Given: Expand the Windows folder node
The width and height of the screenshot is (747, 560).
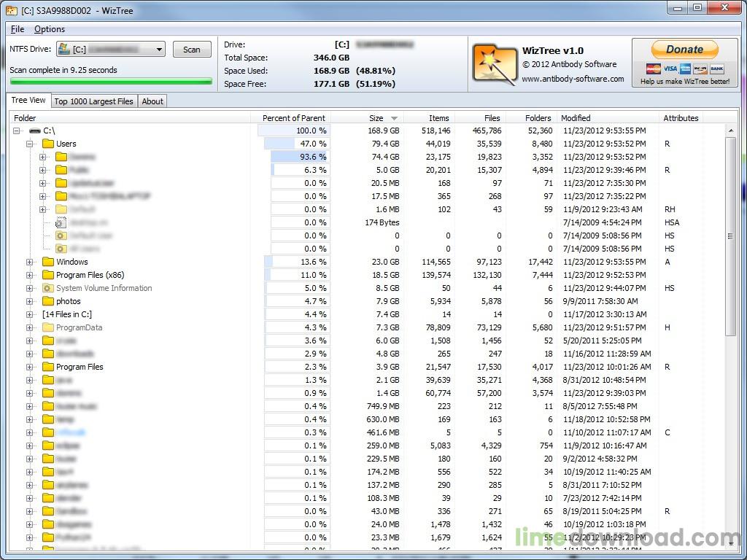Looking at the screenshot, I should click(x=30, y=262).
